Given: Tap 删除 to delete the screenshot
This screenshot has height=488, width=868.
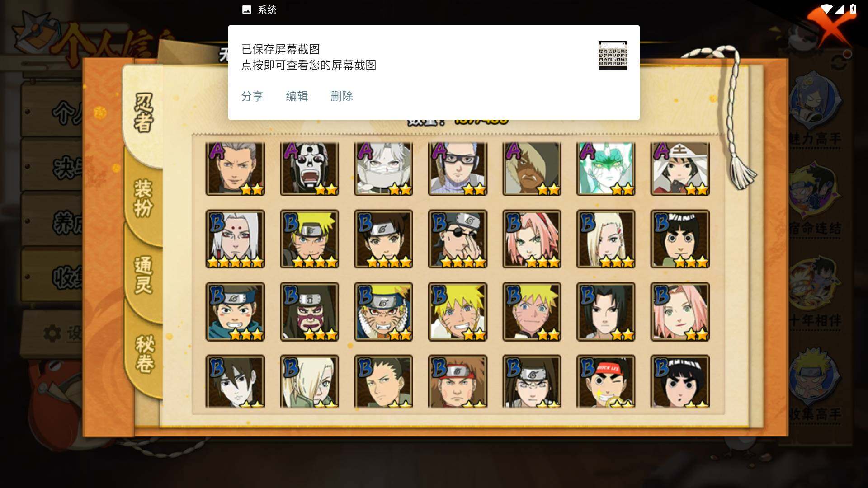Looking at the screenshot, I should coord(342,96).
